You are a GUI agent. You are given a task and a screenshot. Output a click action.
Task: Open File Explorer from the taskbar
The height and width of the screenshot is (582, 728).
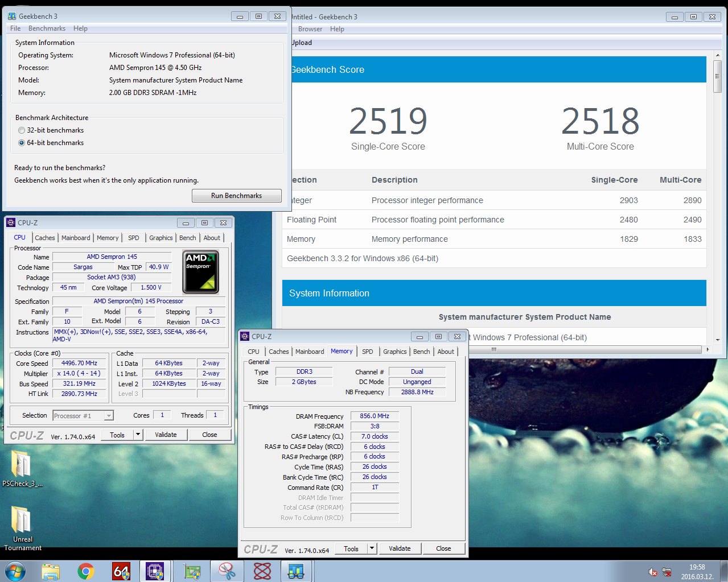(x=51, y=571)
